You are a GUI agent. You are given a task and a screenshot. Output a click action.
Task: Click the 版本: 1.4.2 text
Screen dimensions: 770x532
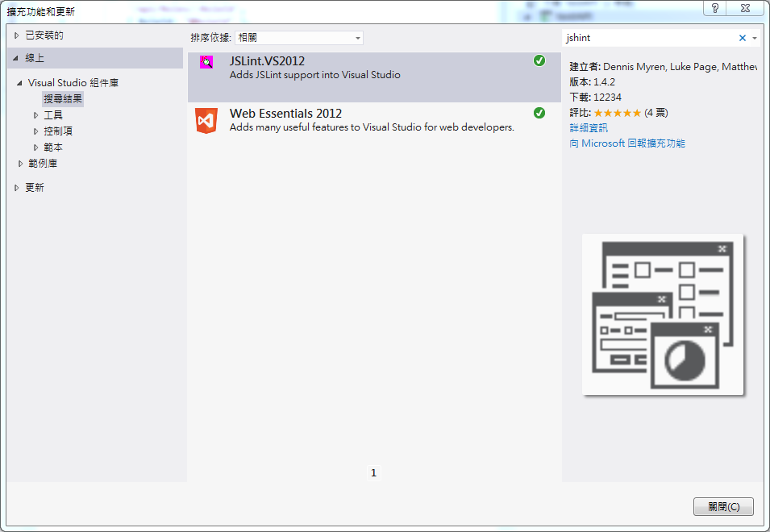coord(593,82)
